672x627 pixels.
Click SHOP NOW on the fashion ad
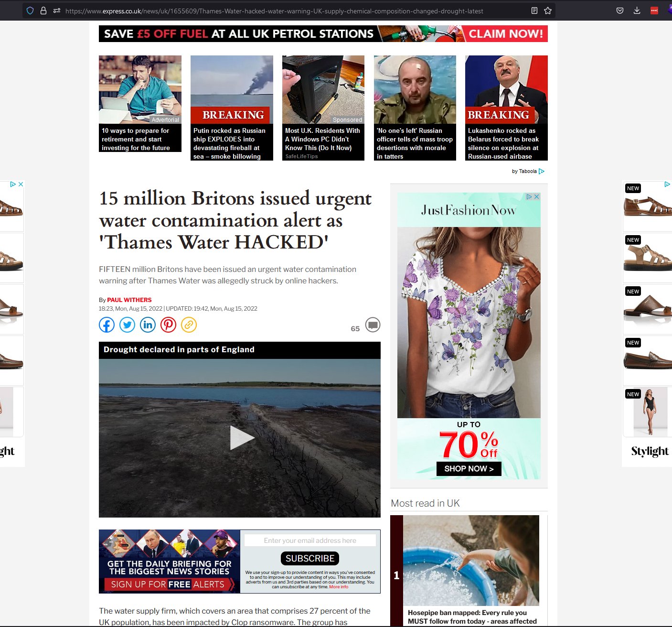pos(469,469)
